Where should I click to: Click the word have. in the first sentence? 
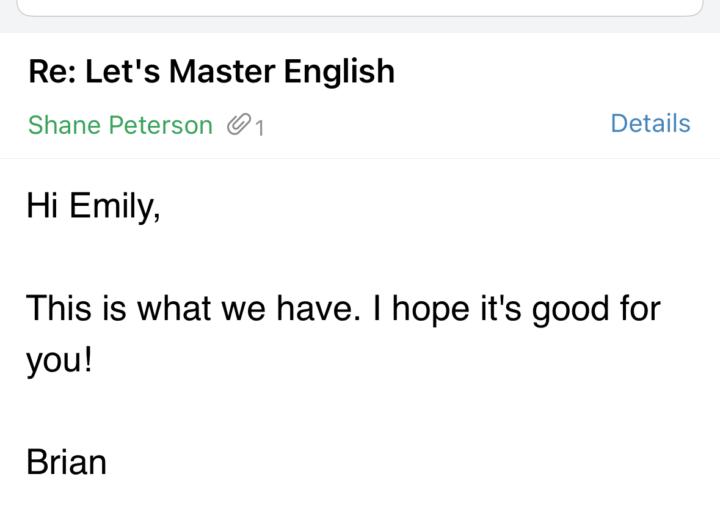point(318,308)
